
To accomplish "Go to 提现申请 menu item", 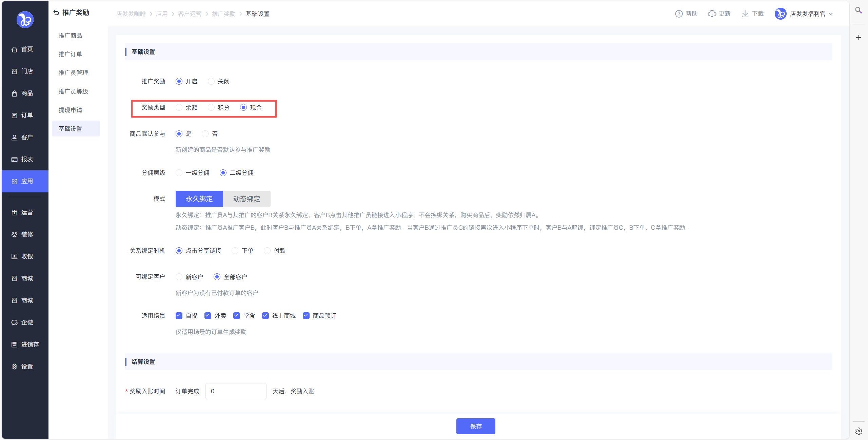I will coord(70,110).
